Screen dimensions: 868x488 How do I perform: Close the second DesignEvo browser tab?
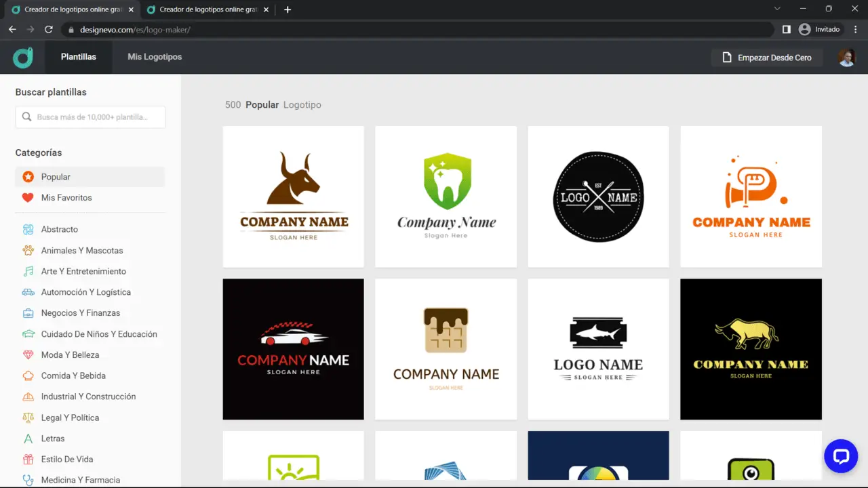point(266,9)
